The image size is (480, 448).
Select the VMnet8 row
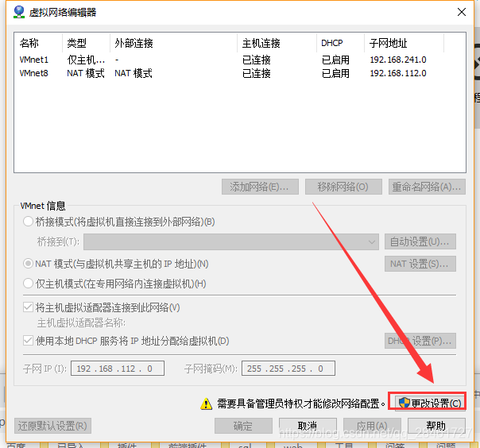[x=240, y=73]
